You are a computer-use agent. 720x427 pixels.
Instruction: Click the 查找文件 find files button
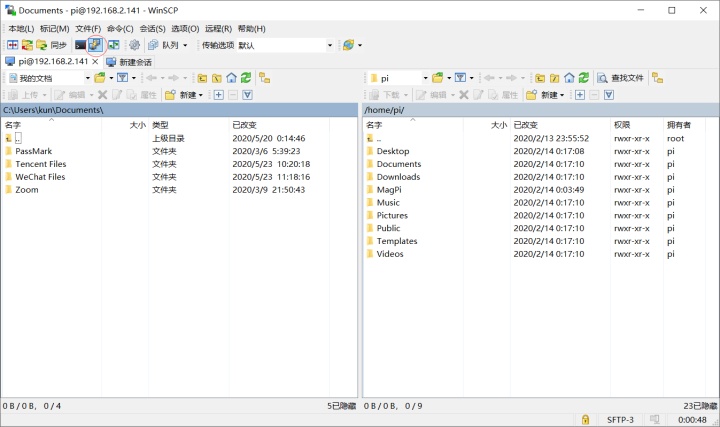pyautogui.click(x=621, y=78)
